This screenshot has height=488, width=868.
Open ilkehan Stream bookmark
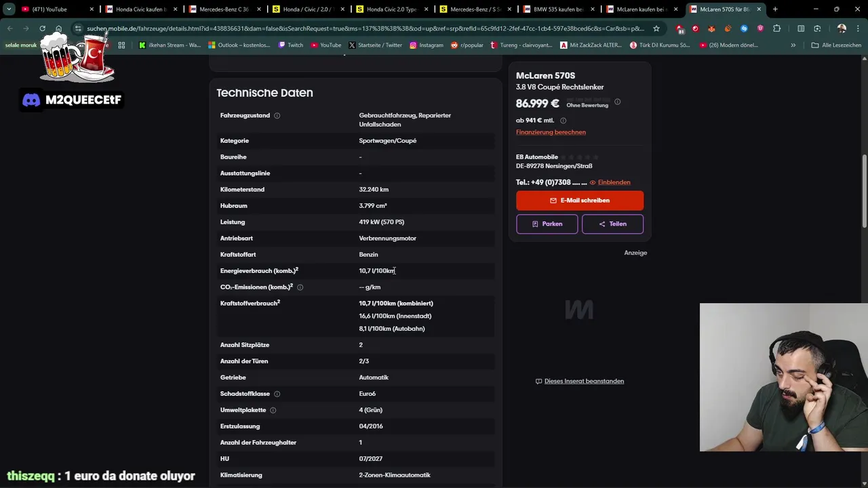[170, 45]
